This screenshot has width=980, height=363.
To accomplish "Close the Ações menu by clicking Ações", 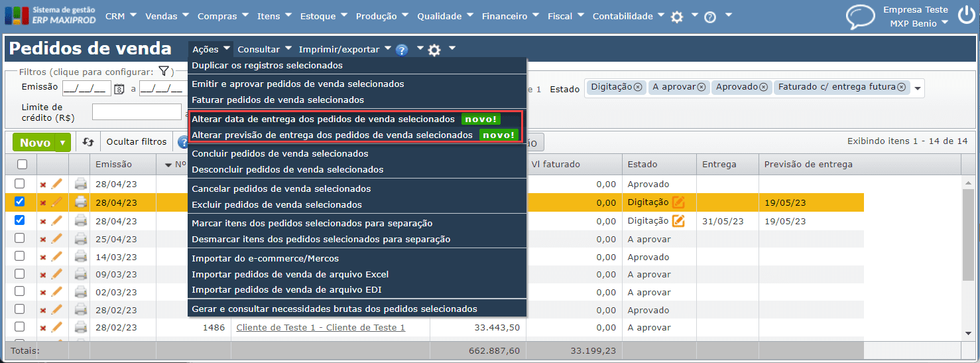I will 211,49.
